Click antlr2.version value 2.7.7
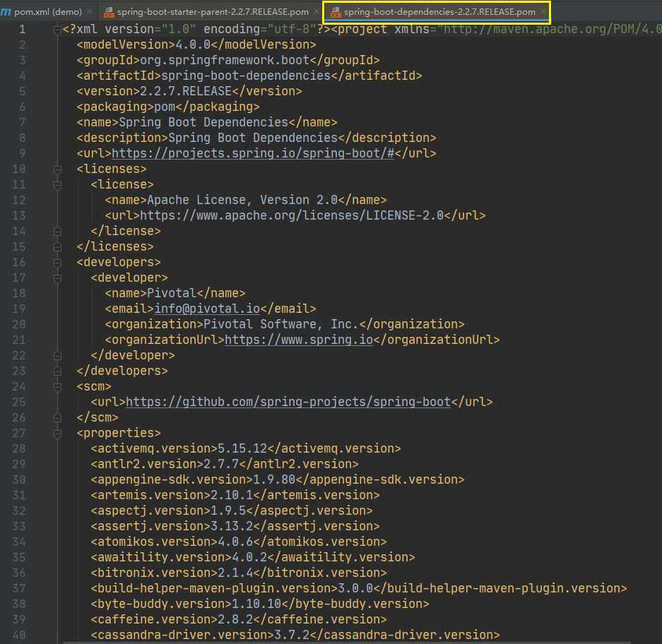 click(x=221, y=464)
